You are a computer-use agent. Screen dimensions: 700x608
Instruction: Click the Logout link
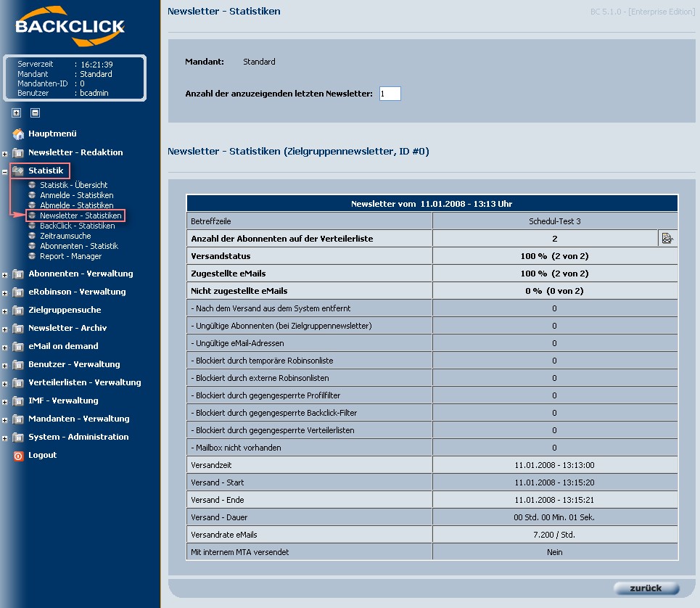coord(42,455)
